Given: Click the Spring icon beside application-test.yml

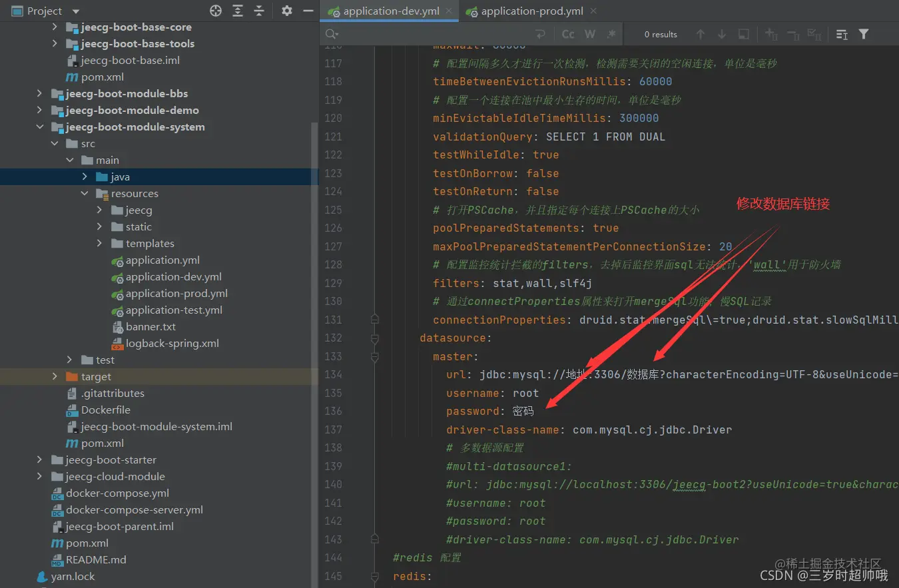Looking at the screenshot, I should (x=117, y=310).
